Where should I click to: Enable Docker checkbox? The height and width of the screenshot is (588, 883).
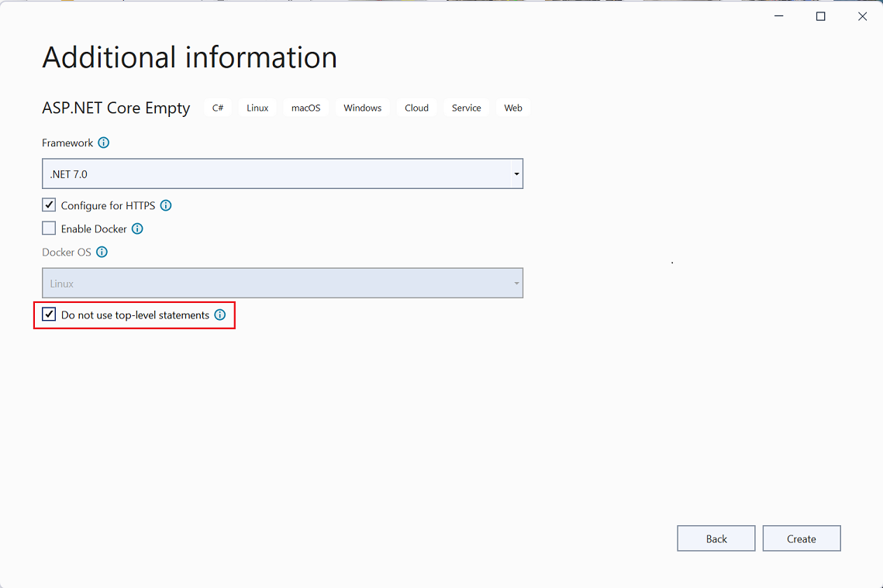(x=49, y=228)
